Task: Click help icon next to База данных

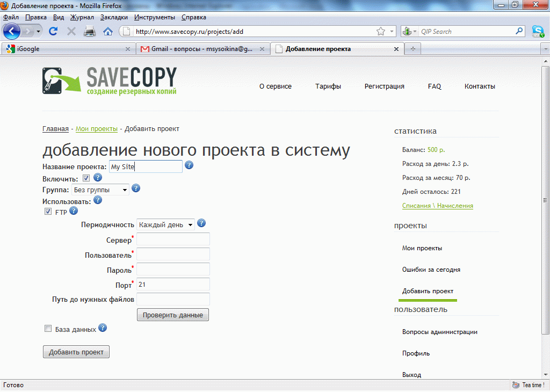Action: click(103, 328)
